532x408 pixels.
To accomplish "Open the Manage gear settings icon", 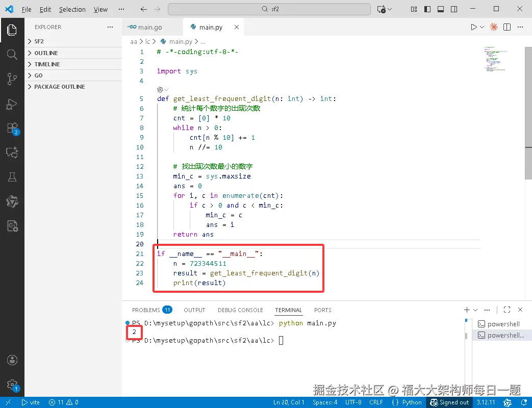I will click(x=13, y=385).
